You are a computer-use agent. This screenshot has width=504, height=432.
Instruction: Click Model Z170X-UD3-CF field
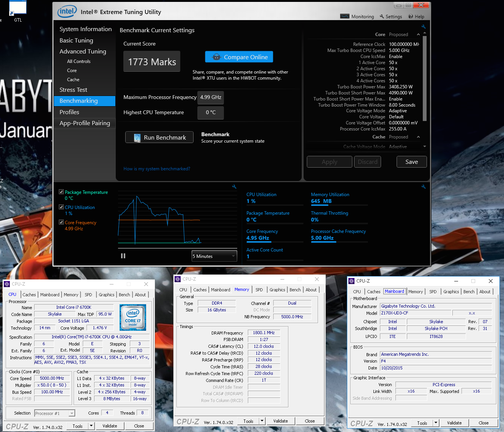coord(416,313)
